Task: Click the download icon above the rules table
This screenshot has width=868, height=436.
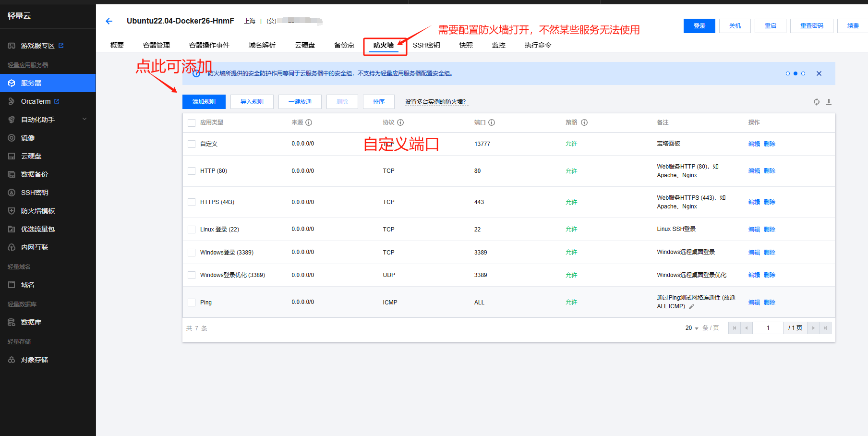Action: tap(829, 102)
